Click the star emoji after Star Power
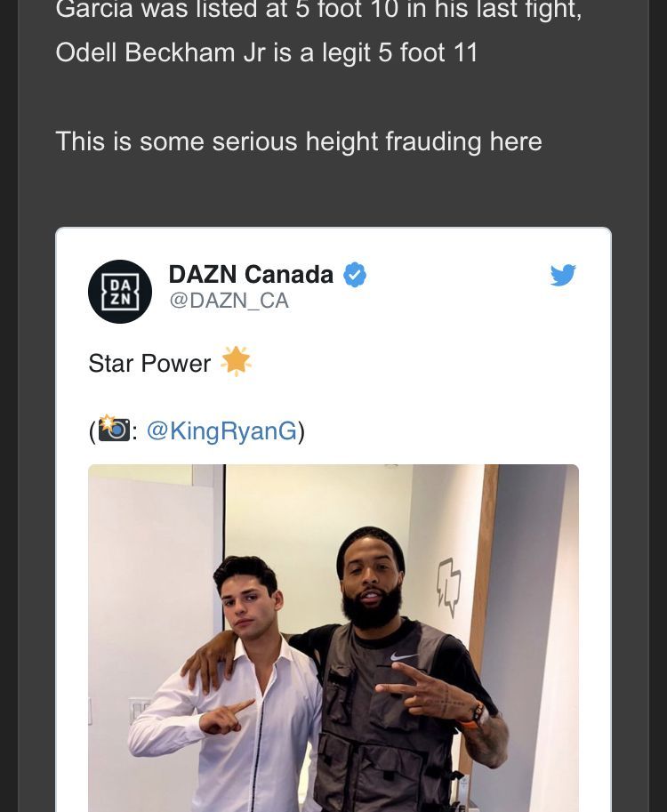This screenshot has height=812, width=667. (x=237, y=361)
